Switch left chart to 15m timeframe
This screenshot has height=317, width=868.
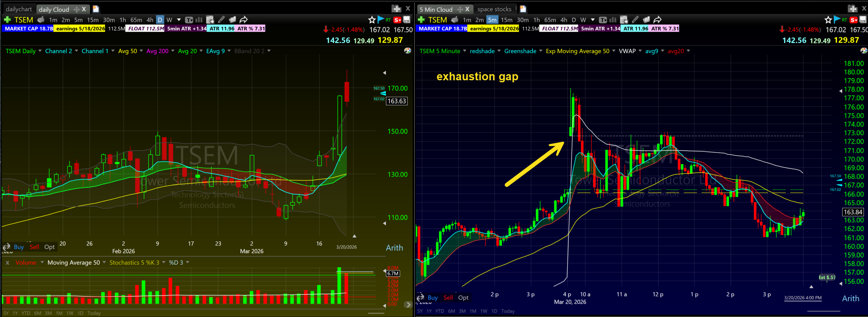pyautogui.click(x=93, y=19)
